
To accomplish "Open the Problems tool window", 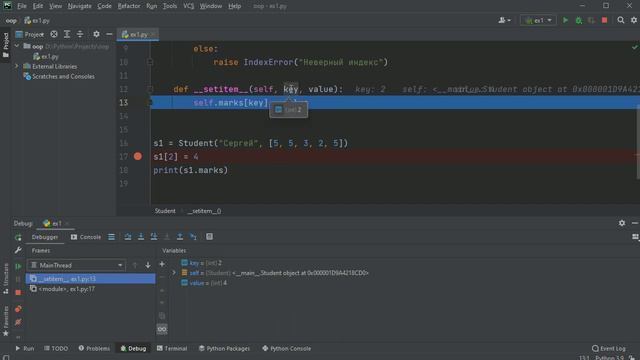I will pyautogui.click(x=94, y=349).
